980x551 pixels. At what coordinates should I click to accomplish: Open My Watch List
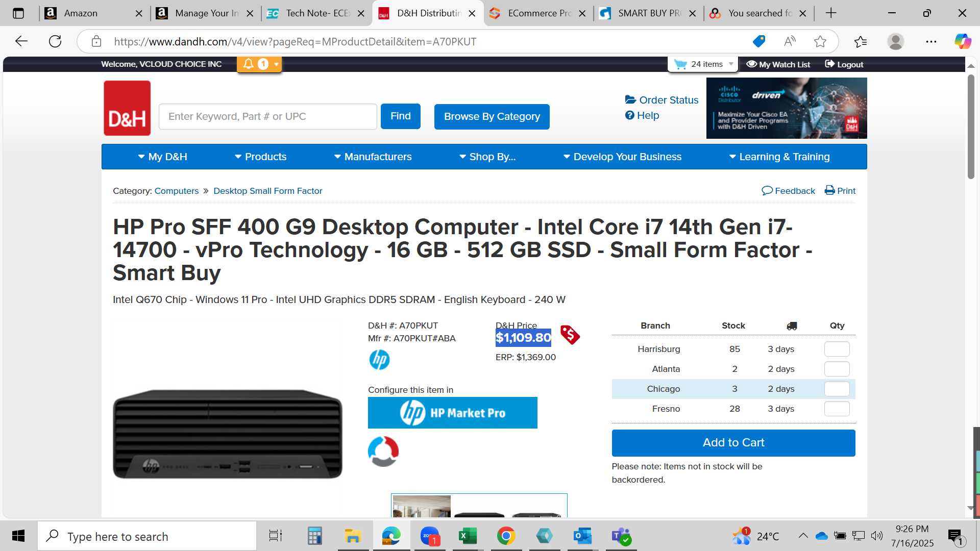[778, 64]
